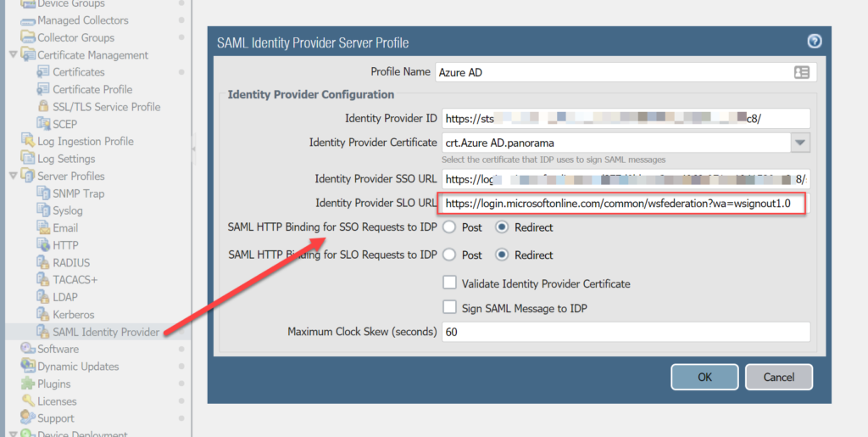
Task: Click the Maximum Clock Skew field
Action: pos(626,332)
